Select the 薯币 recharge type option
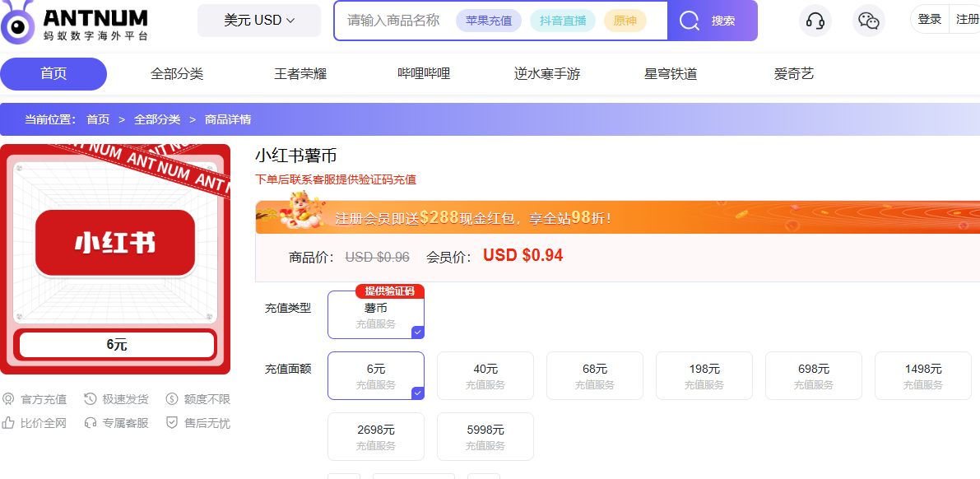This screenshot has width=980, height=479. coord(376,314)
